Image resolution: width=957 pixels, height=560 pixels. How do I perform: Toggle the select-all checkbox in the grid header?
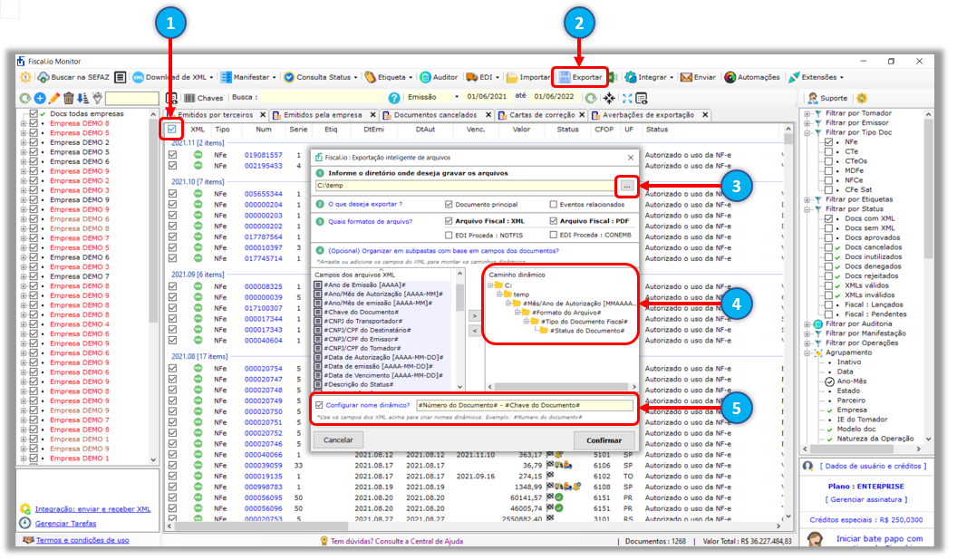[x=172, y=130]
